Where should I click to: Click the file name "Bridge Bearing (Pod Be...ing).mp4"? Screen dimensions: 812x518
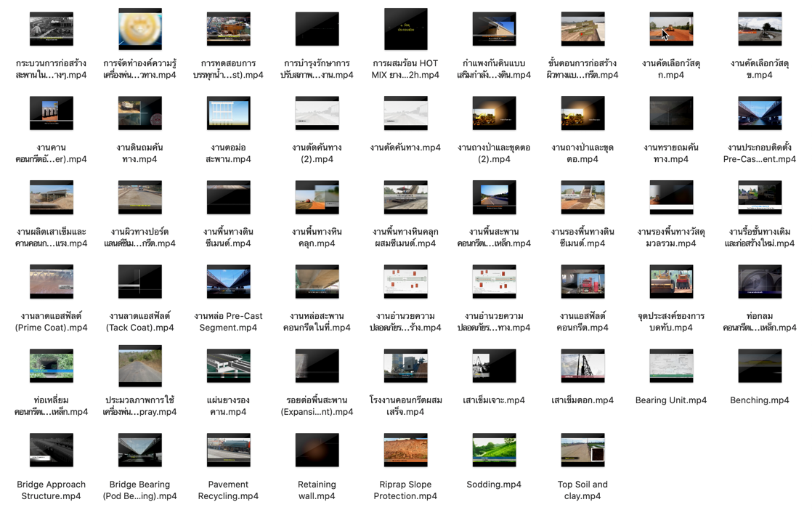[x=140, y=490]
